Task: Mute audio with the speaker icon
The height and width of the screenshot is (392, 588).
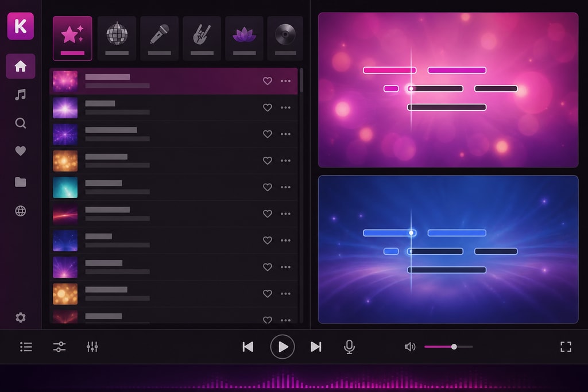Action: 410,347
